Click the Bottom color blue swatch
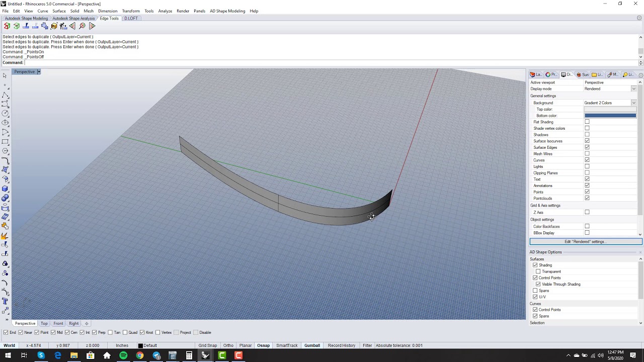Screen dimensions: 644x362 click(610, 116)
